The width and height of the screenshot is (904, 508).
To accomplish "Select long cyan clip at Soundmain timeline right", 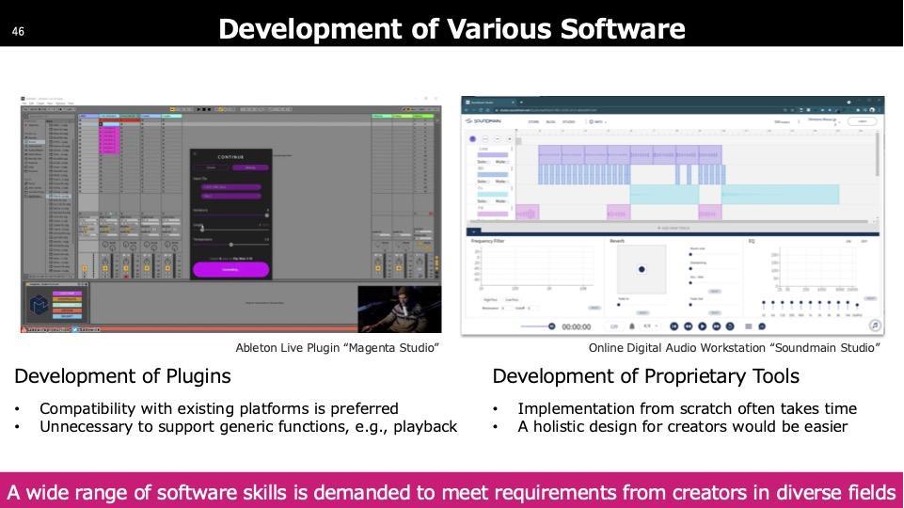I will (780, 194).
